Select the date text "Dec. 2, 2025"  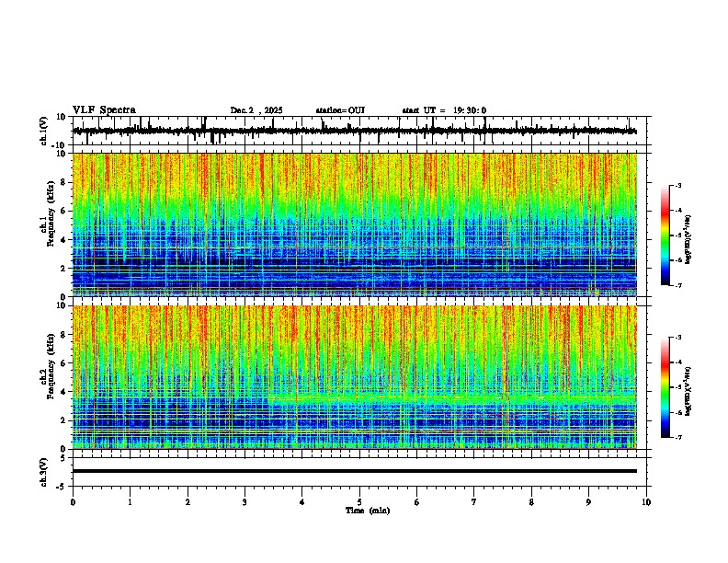(x=256, y=110)
